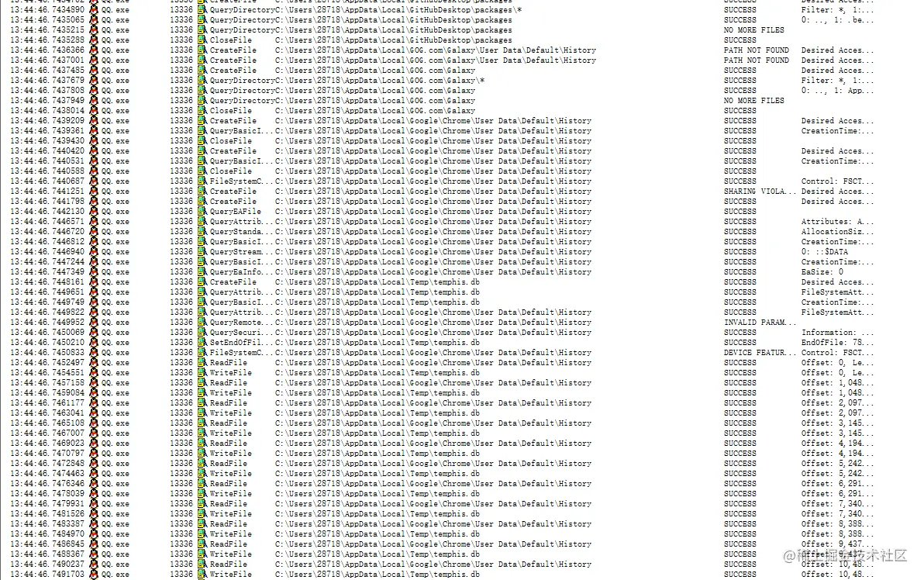Click the timestamp 13:44:46.7457158

[47, 383]
